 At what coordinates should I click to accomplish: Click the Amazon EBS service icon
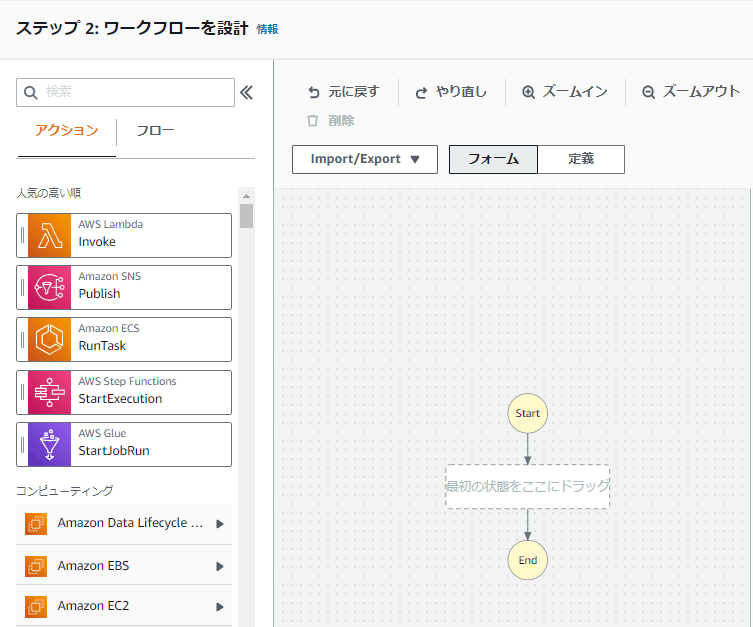pos(36,566)
